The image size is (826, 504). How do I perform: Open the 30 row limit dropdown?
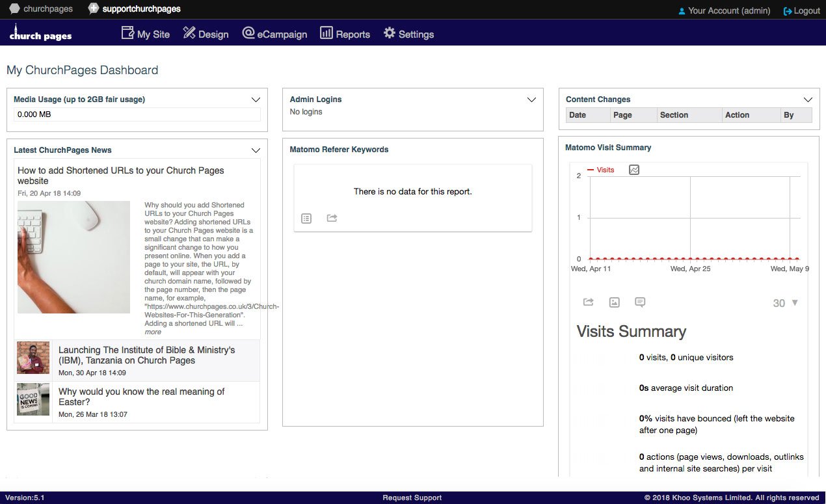pyautogui.click(x=786, y=303)
